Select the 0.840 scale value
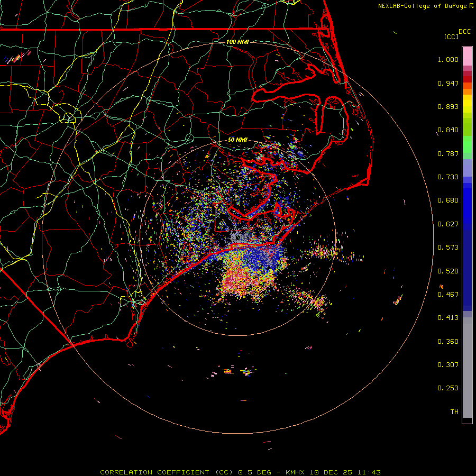This screenshot has width=476, height=476. tap(448, 130)
